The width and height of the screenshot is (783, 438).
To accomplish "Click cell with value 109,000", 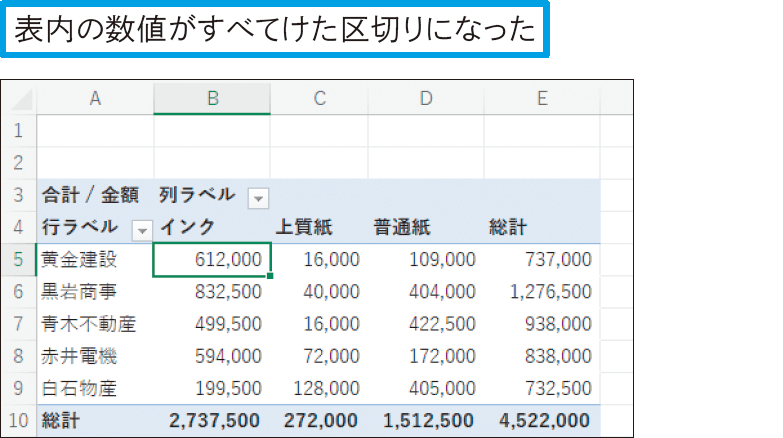I will tap(426, 259).
